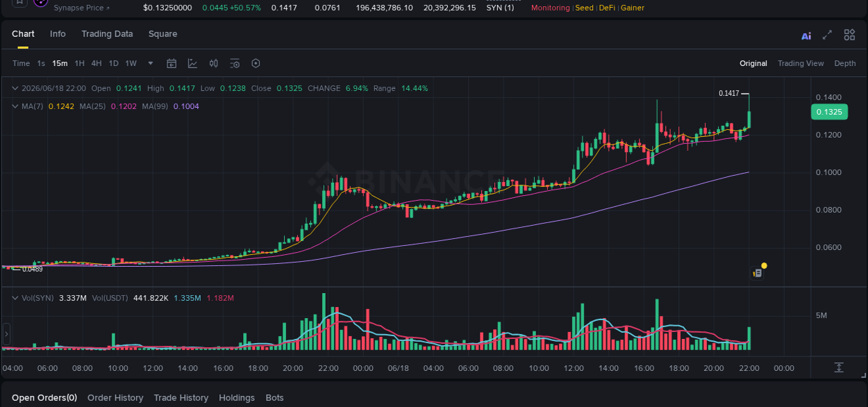Click the 0.0489 low price marker
Image resolution: width=868 pixels, height=407 pixels.
click(x=33, y=269)
